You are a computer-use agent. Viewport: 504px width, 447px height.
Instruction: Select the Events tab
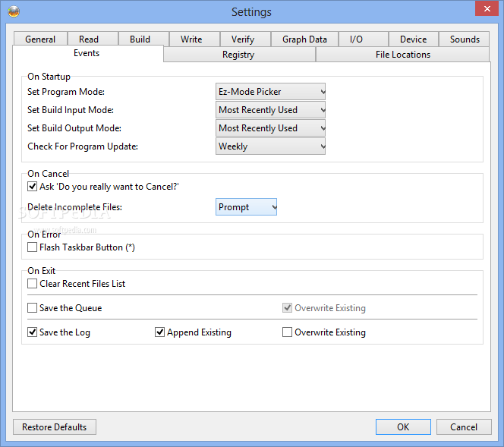87,53
